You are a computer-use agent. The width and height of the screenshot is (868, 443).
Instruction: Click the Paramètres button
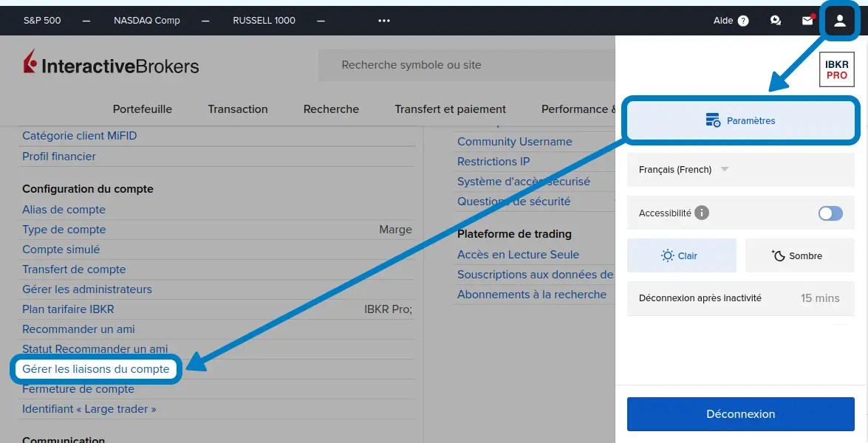tap(741, 120)
